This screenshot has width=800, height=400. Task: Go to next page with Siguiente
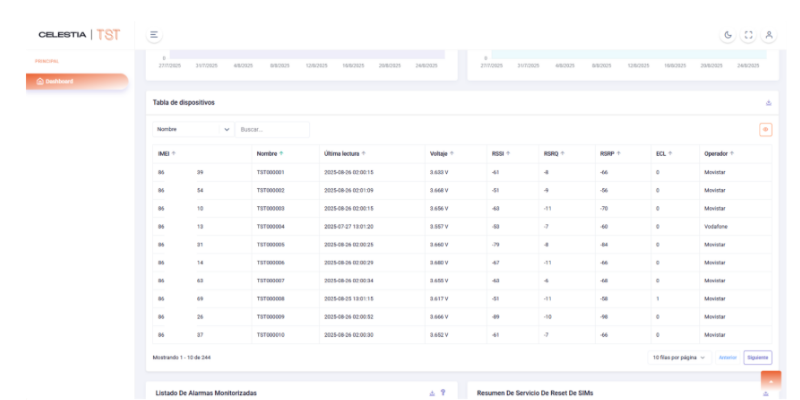pos(757,356)
